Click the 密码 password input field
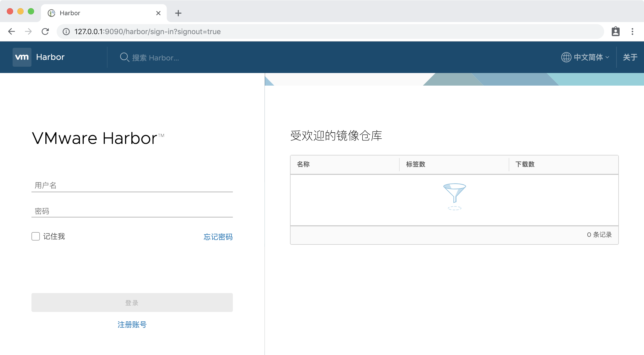 (x=132, y=211)
